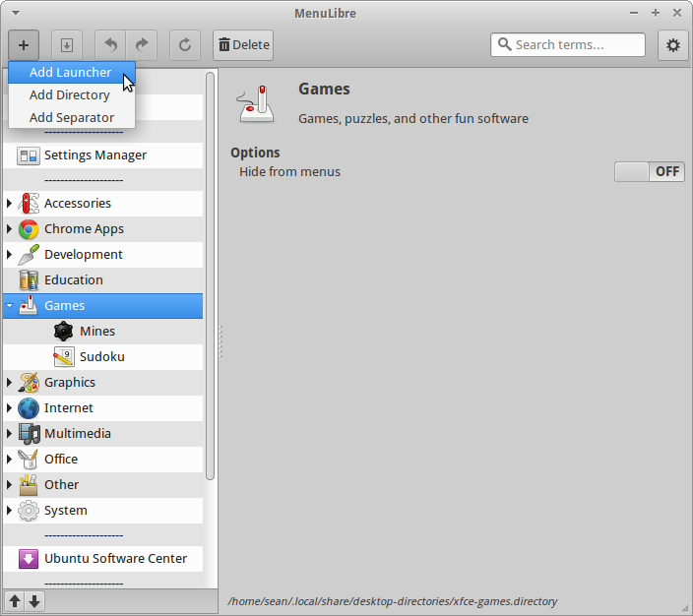Screen dimensions: 693x616
Task: Toggle the Hide from menus switch
Action: 650,171
